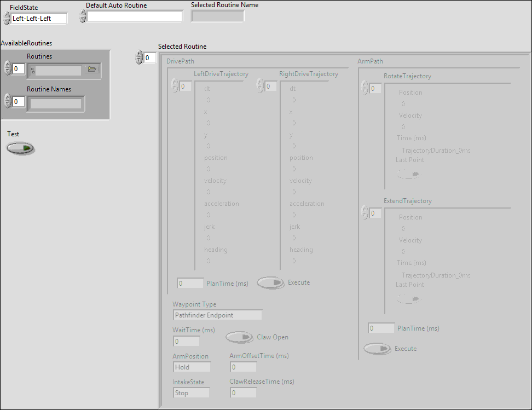Open the IntakeState dropdown showing Stop
Screen dimensions: 532x410
pos(191,392)
